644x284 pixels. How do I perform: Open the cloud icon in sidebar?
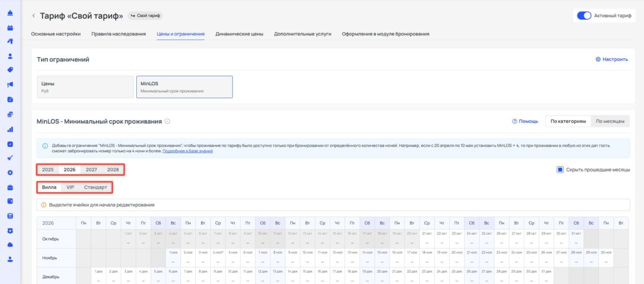tap(10, 245)
